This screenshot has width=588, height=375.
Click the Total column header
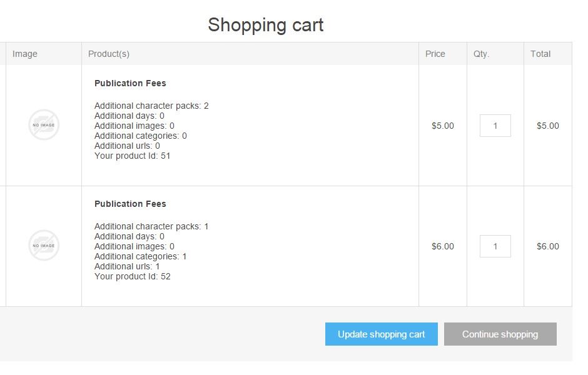540,54
